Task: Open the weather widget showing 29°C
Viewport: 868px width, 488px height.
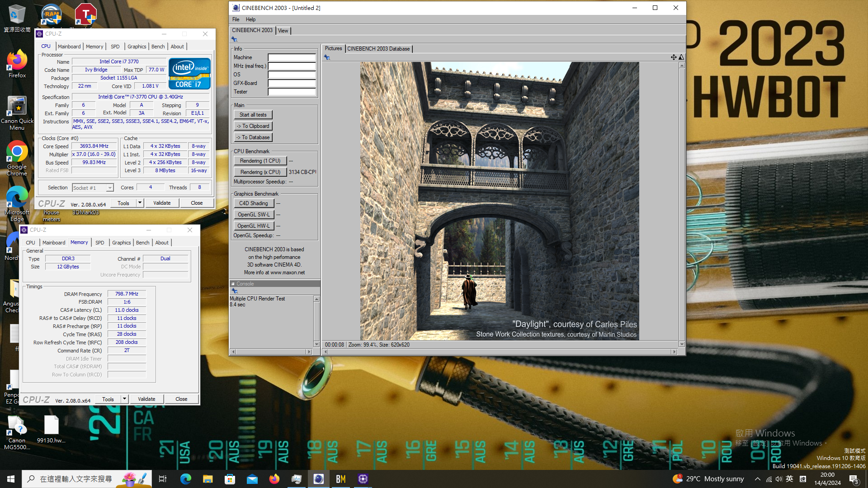Action: pyautogui.click(x=708, y=479)
